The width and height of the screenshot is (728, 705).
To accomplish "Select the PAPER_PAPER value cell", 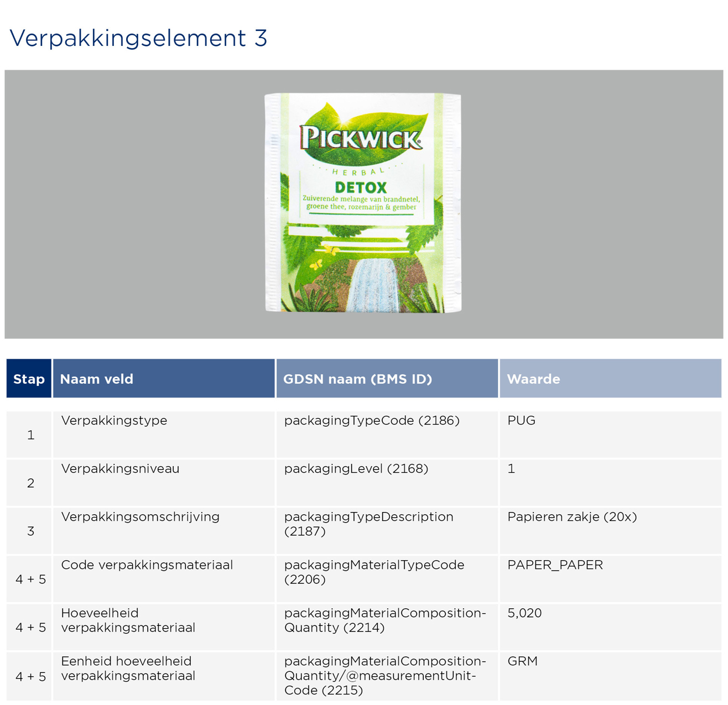I will 554,565.
